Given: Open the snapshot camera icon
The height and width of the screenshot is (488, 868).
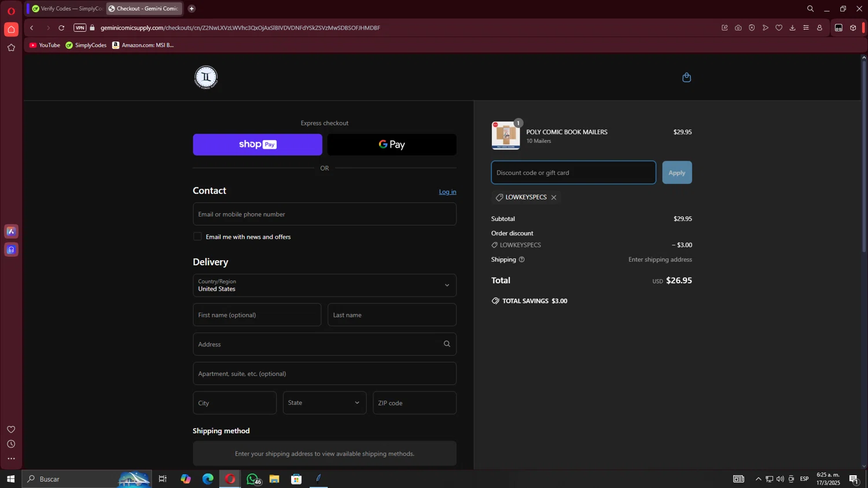Looking at the screenshot, I should (738, 28).
